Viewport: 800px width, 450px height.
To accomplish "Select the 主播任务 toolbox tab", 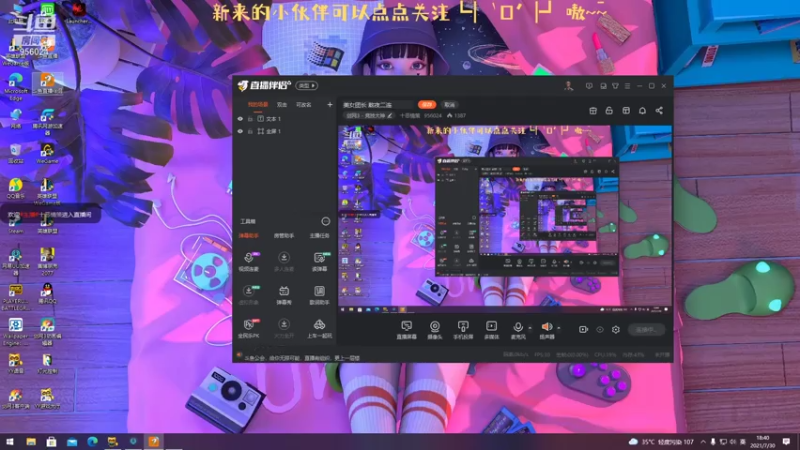I will (319, 236).
